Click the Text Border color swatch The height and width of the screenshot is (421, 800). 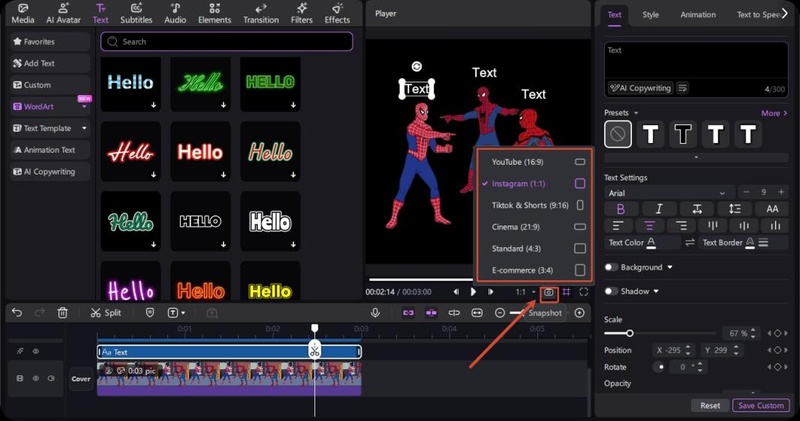749,243
